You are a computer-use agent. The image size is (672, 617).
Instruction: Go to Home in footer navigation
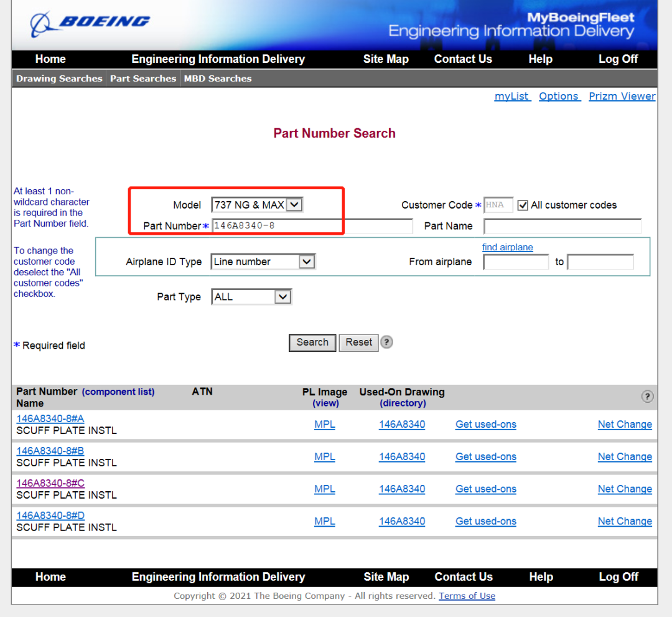click(50, 577)
